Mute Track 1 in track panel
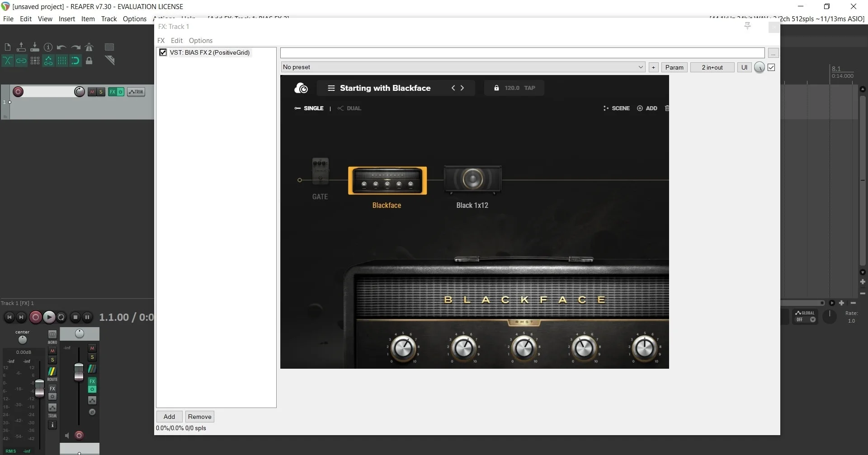 92,92
